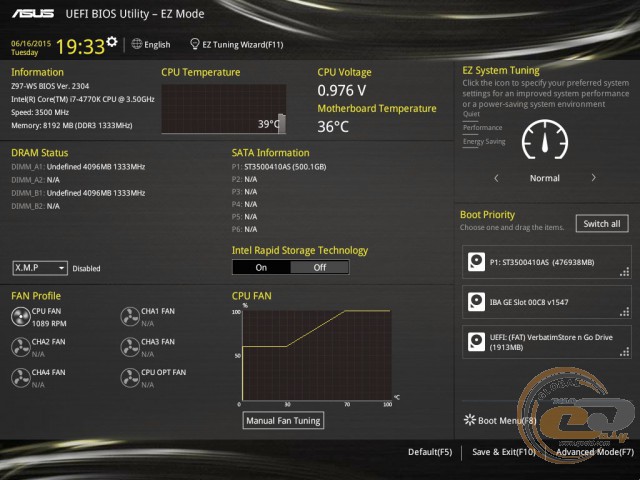Open Boot Menu(F8)

coord(500,420)
